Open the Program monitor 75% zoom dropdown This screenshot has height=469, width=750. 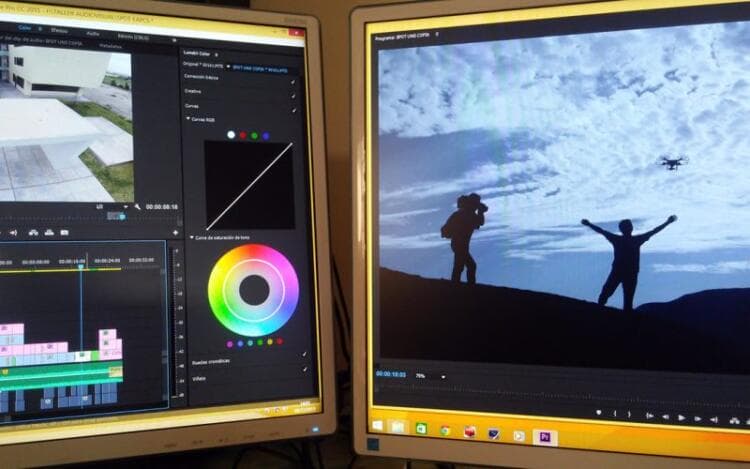(443, 377)
